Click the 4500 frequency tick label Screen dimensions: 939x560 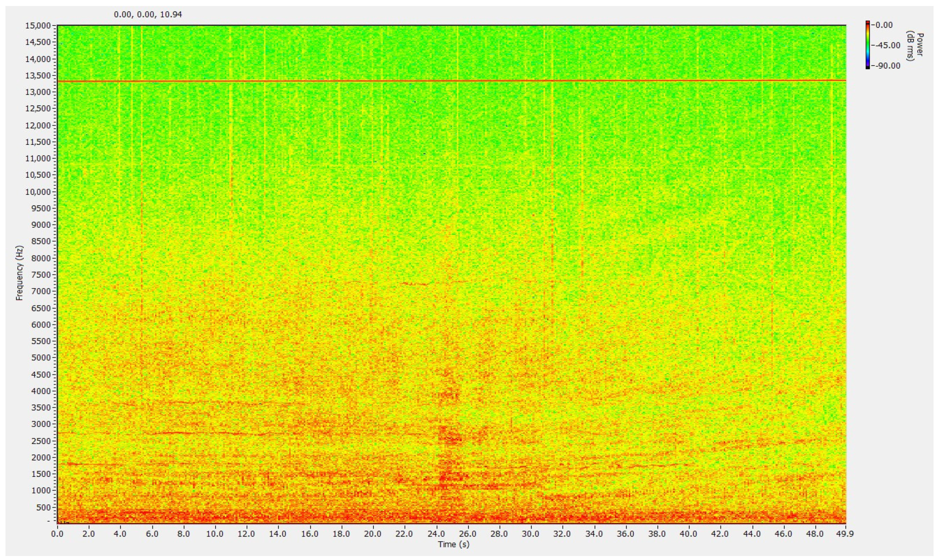click(x=42, y=374)
